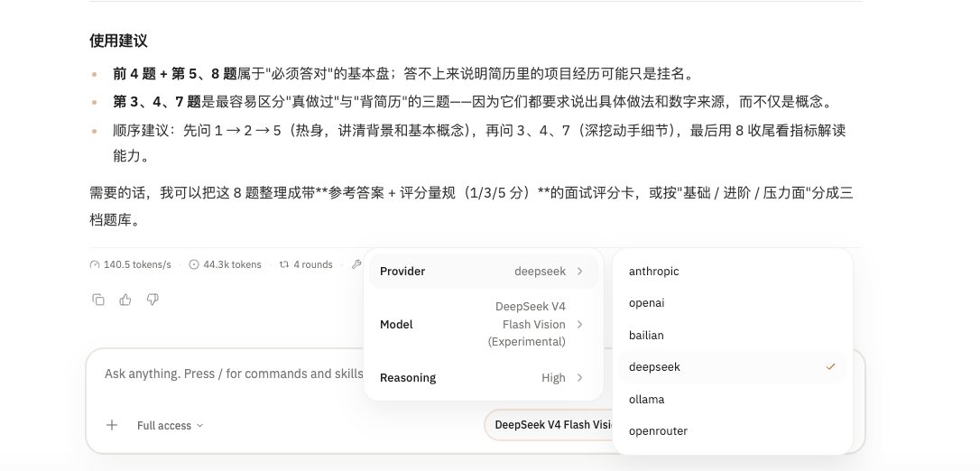Click bold text 前 4 题 + 第 5、8 题
The width and height of the screenshot is (980, 471).
tap(175, 74)
